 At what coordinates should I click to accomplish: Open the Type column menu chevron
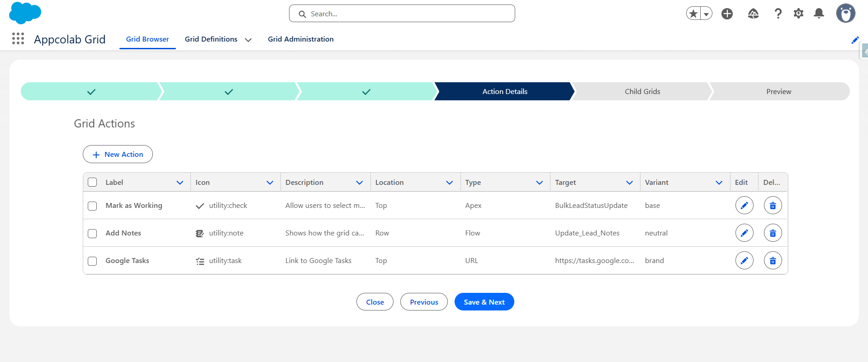pyautogui.click(x=540, y=183)
